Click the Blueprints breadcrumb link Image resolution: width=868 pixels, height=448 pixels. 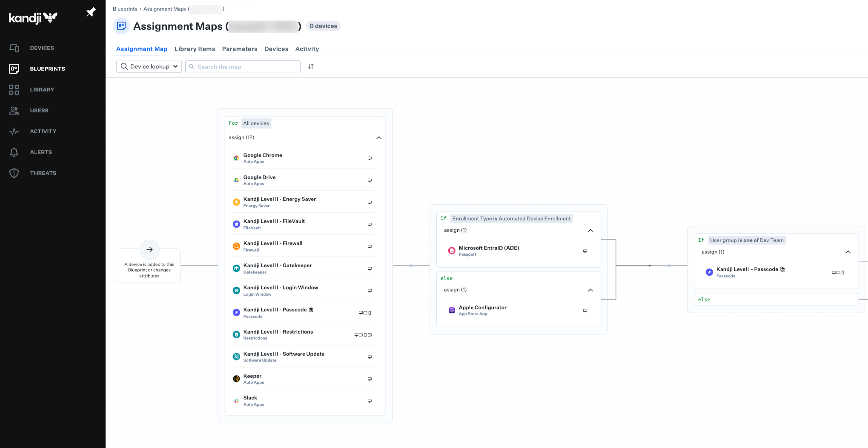(x=125, y=9)
